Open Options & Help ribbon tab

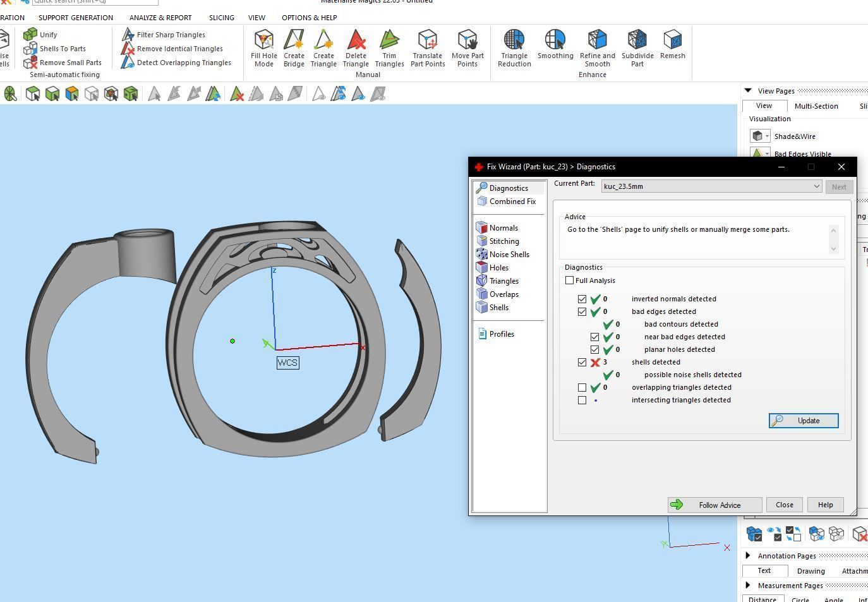click(310, 18)
